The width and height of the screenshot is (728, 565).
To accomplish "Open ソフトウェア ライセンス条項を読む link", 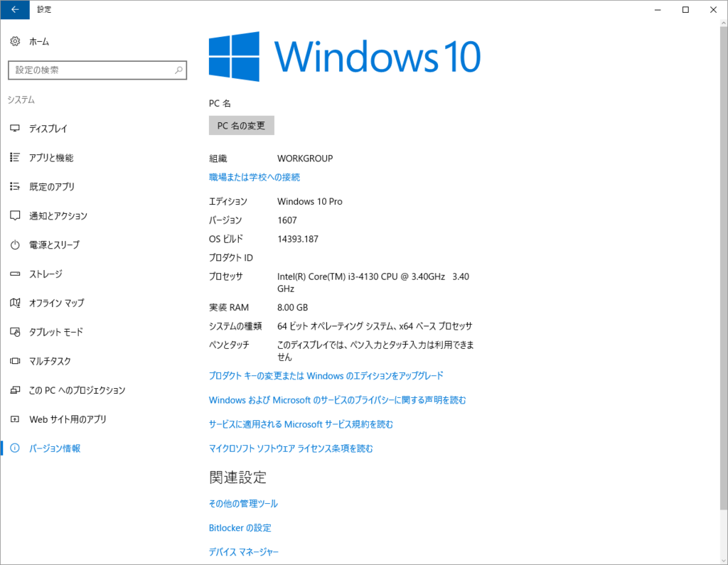I will point(291,448).
